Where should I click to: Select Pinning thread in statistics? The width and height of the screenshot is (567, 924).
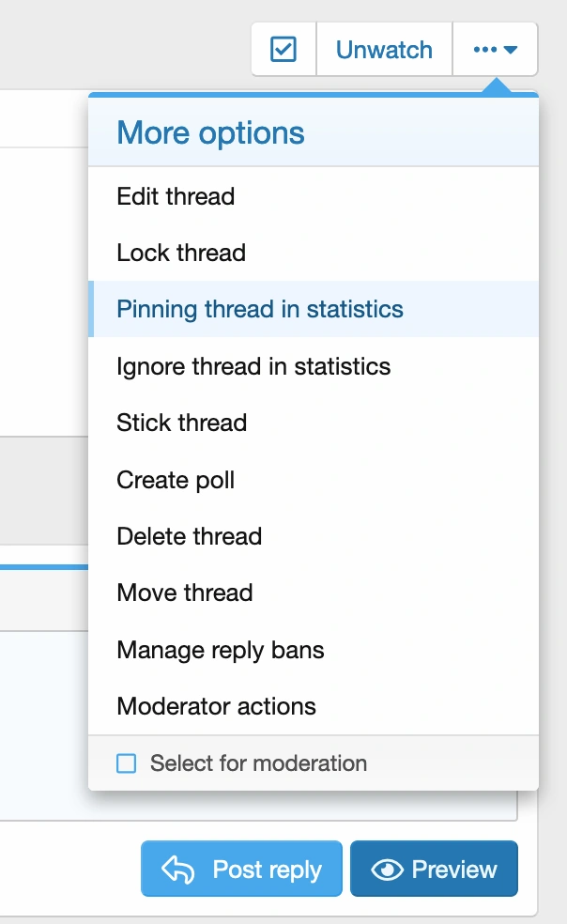[260, 309]
